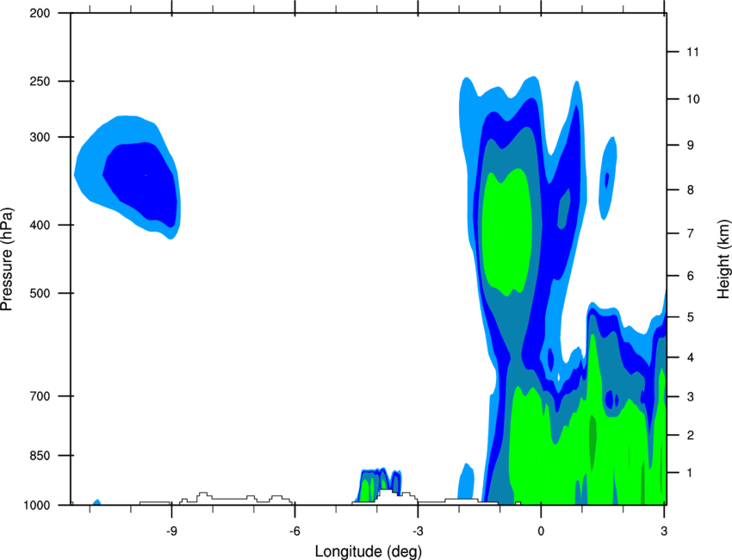Click the 1000 hPa pressure tick label
This screenshot has height=560, width=732.
click(x=37, y=506)
